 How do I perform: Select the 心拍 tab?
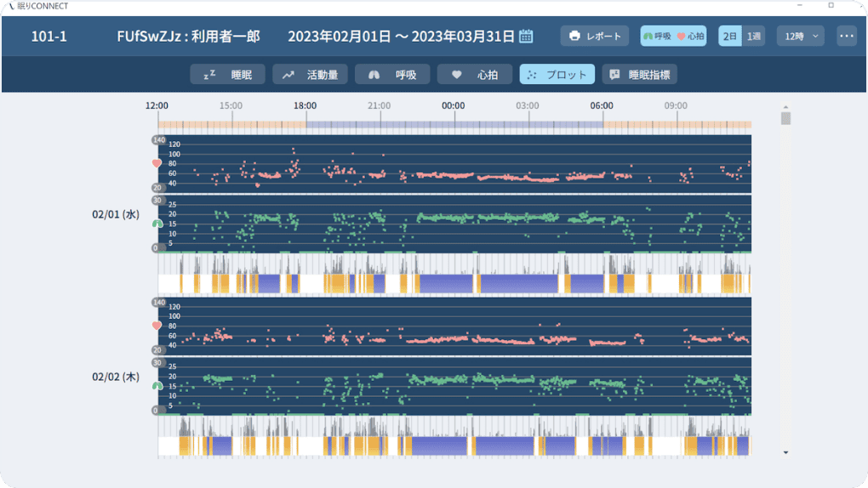click(474, 75)
